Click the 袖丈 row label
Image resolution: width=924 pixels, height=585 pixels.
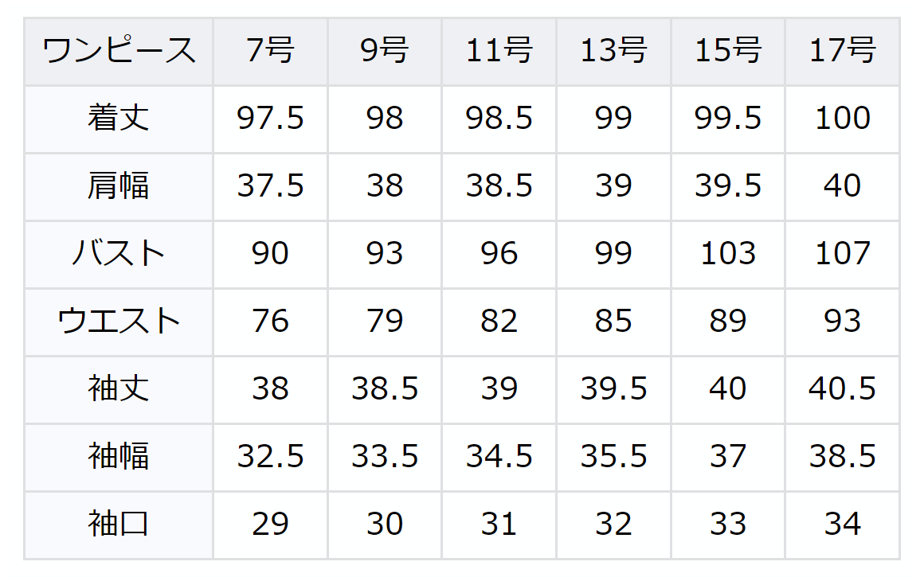click(119, 389)
